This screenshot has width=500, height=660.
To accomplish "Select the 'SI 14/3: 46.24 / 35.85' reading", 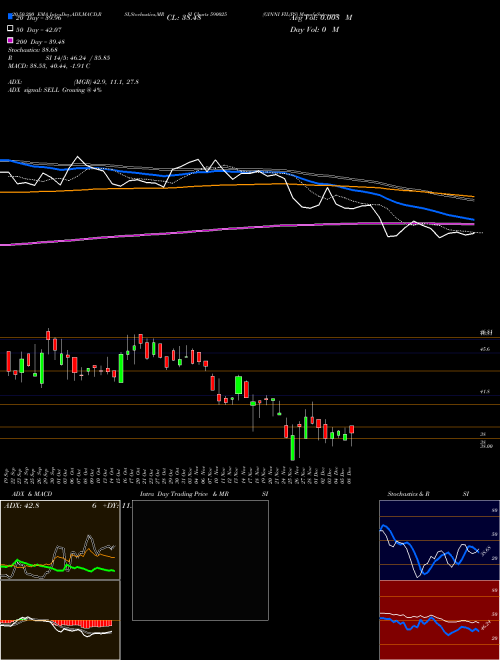I will tap(77, 58).
